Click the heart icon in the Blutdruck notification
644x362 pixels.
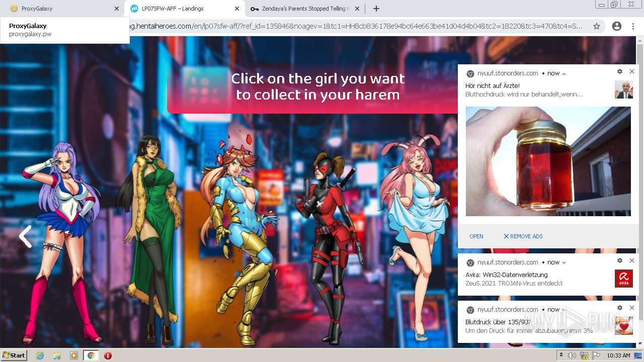pos(624,326)
